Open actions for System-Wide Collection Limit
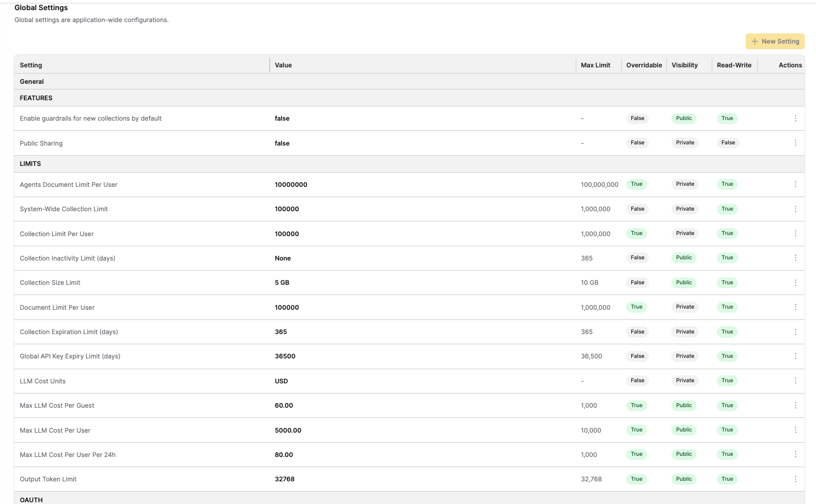Screen dimensions: 816x504 point(795,208)
